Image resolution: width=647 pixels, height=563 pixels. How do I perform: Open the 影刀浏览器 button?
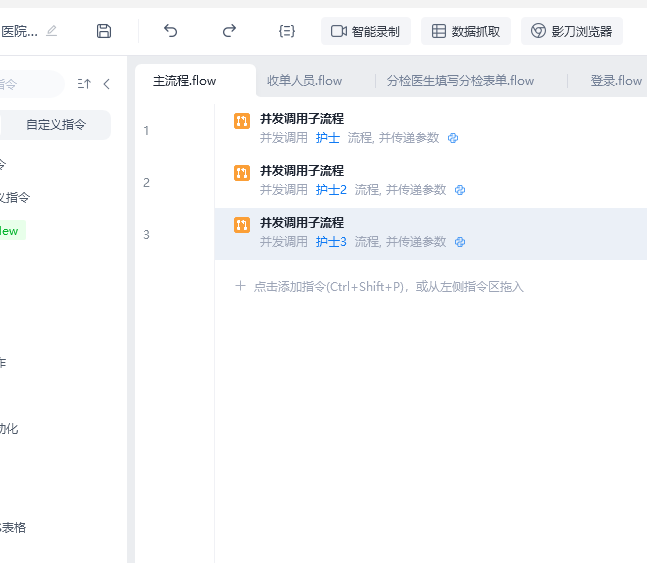click(572, 31)
